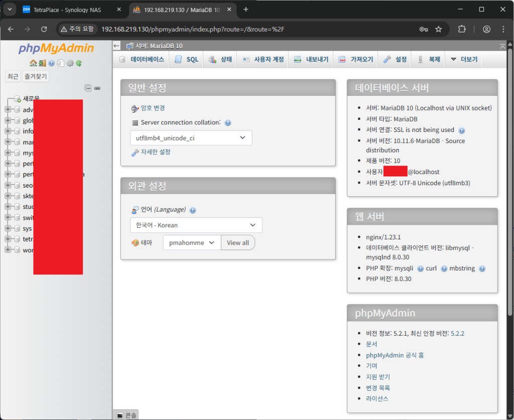514x420 pixels.
Task: Reload the page in browser
Action: 44,29
